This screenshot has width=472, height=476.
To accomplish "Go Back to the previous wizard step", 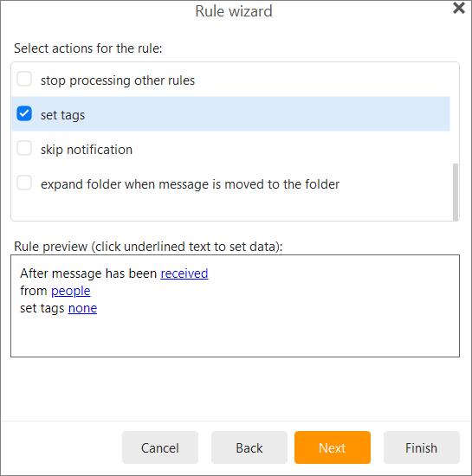I will click(x=249, y=447).
